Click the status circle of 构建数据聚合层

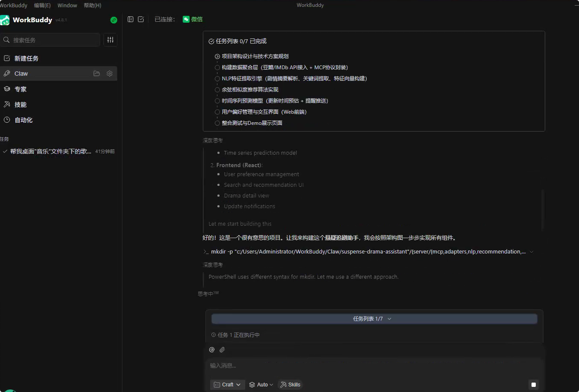217,68
